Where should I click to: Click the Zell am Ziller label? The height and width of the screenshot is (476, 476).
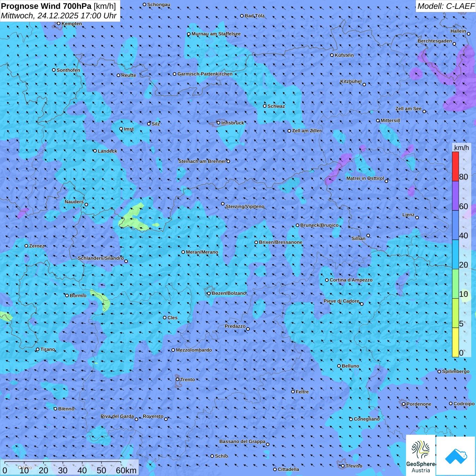click(306, 131)
